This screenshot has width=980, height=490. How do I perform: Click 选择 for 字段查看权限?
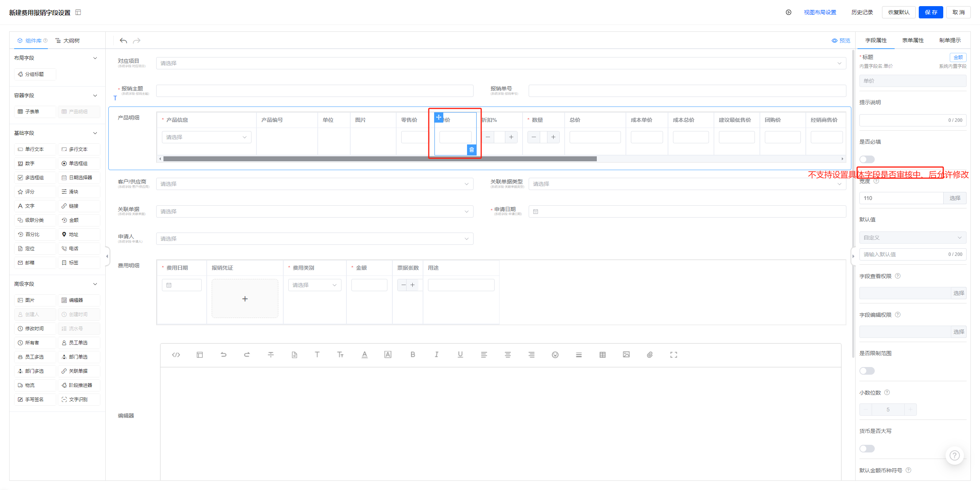[959, 293]
